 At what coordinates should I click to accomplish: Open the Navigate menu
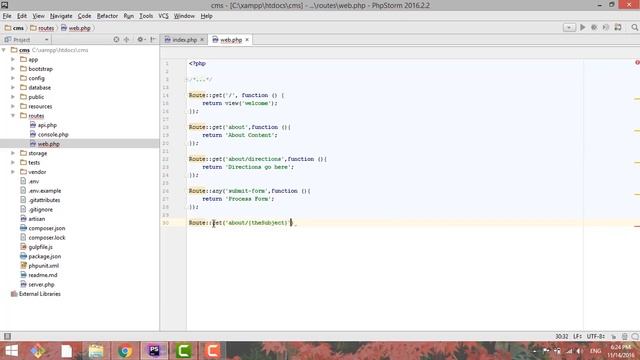(61, 16)
